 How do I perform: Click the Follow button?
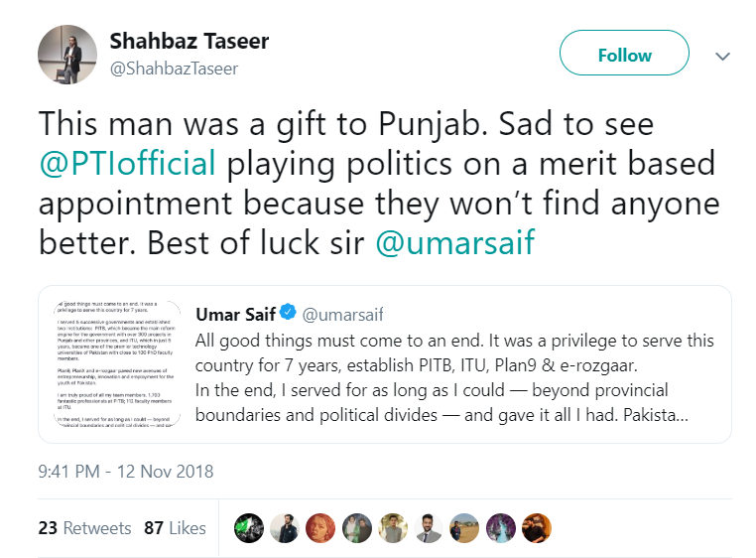tap(624, 55)
